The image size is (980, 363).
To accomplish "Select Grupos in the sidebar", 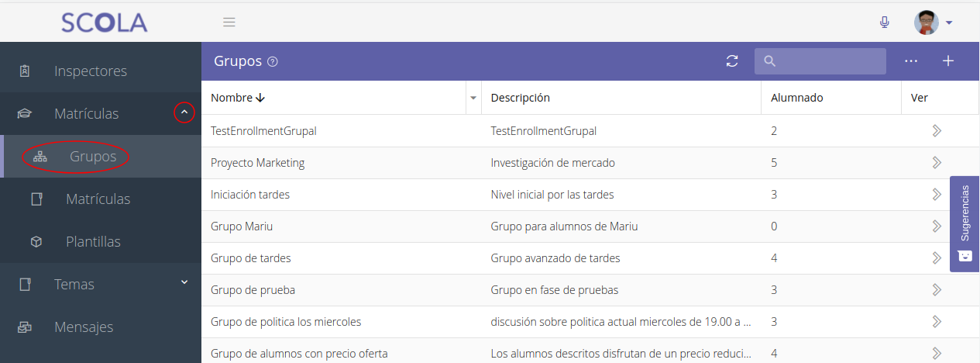I will [101, 157].
